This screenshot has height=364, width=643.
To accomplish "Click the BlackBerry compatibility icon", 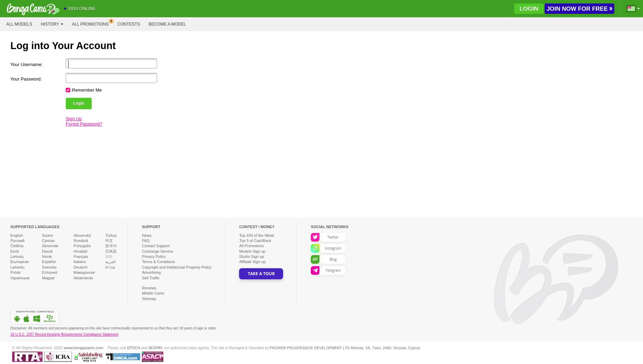I will [50, 318].
